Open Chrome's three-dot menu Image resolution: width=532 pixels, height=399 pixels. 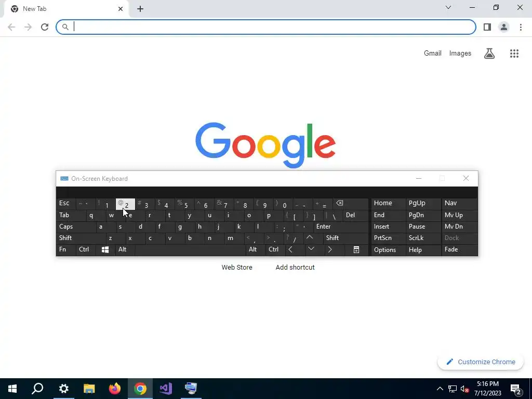(x=521, y=27)
